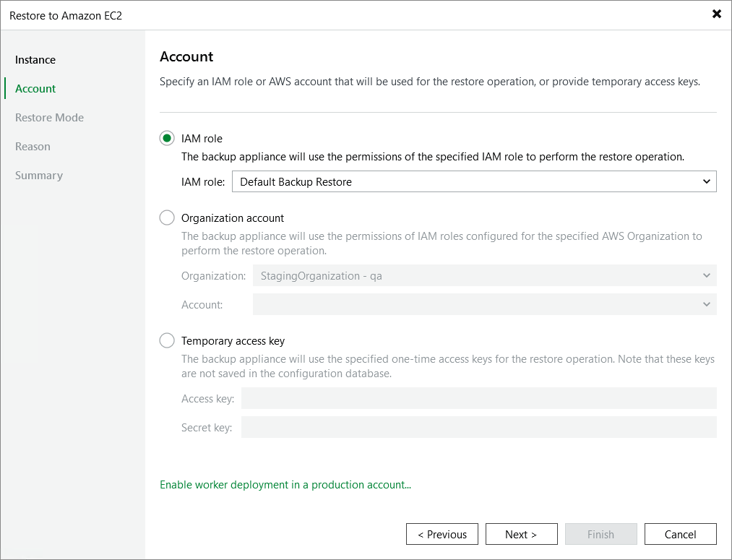
Task: Click the disabled Finish button
Action: pyautogui.click(x=600, y=534)
